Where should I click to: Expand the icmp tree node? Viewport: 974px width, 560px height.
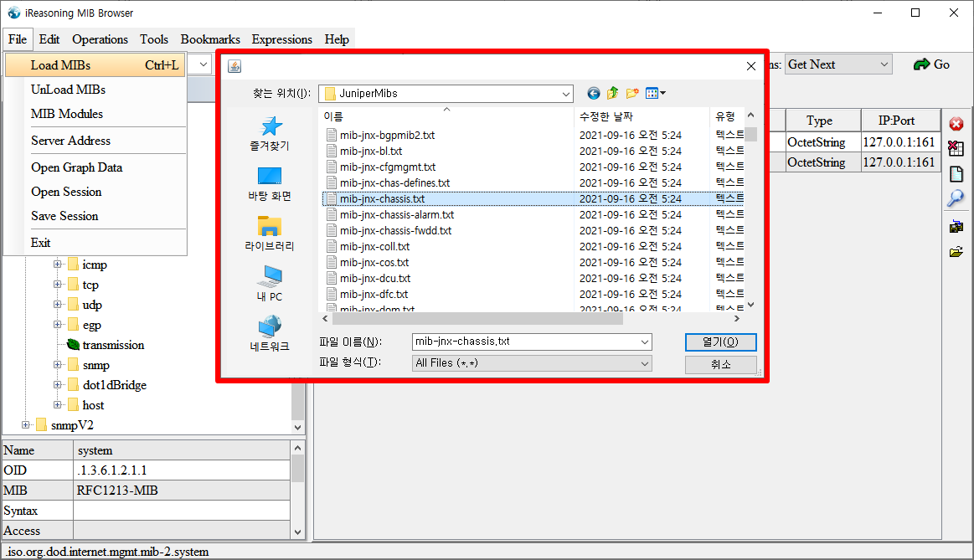[x=57, y=264]
